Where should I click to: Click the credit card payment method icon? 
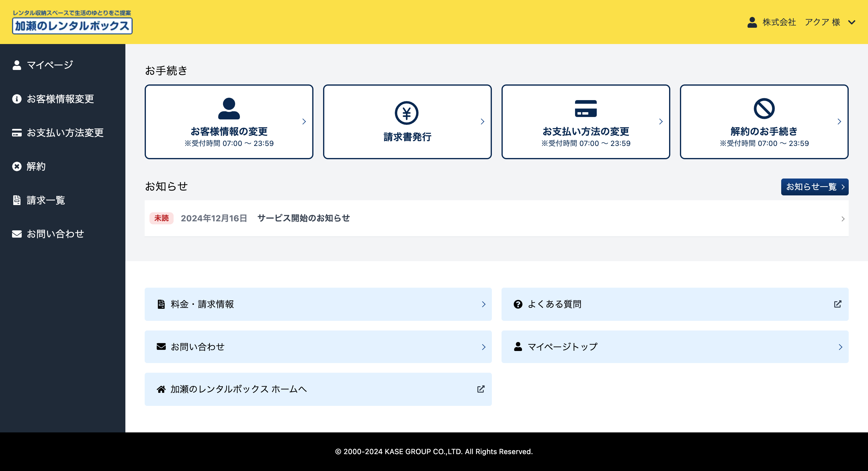[x=585, y=109]
